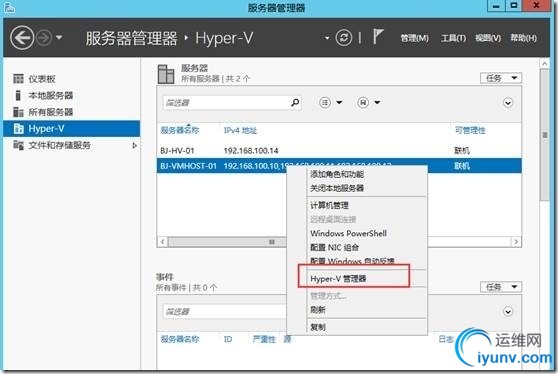Click IP address 192.168.100.14 cell
The width and height of the screenshot is (558, 374).
(x=251, y=151)
